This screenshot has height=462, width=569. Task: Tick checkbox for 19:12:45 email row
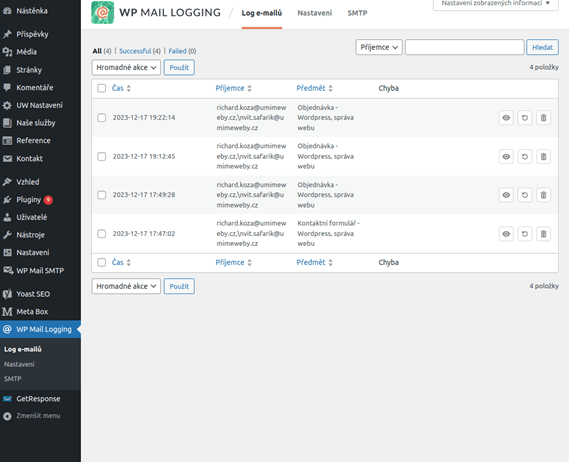coord(102,156)
